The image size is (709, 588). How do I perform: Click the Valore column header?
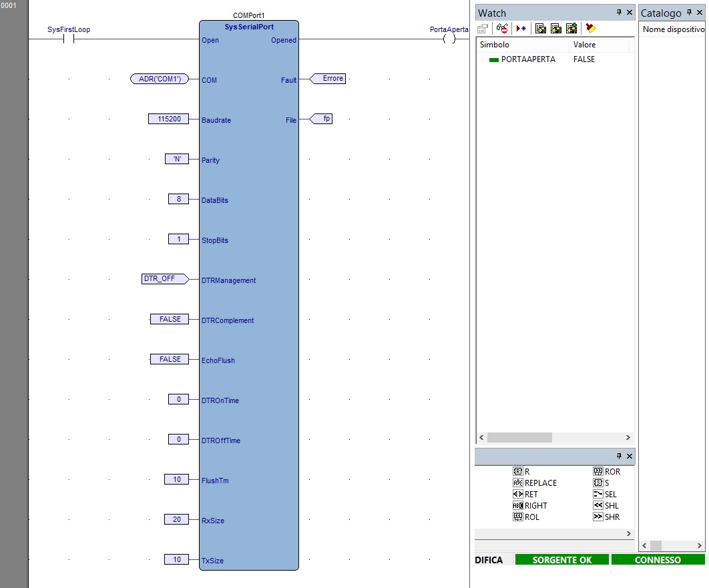[x=599, y=45]
